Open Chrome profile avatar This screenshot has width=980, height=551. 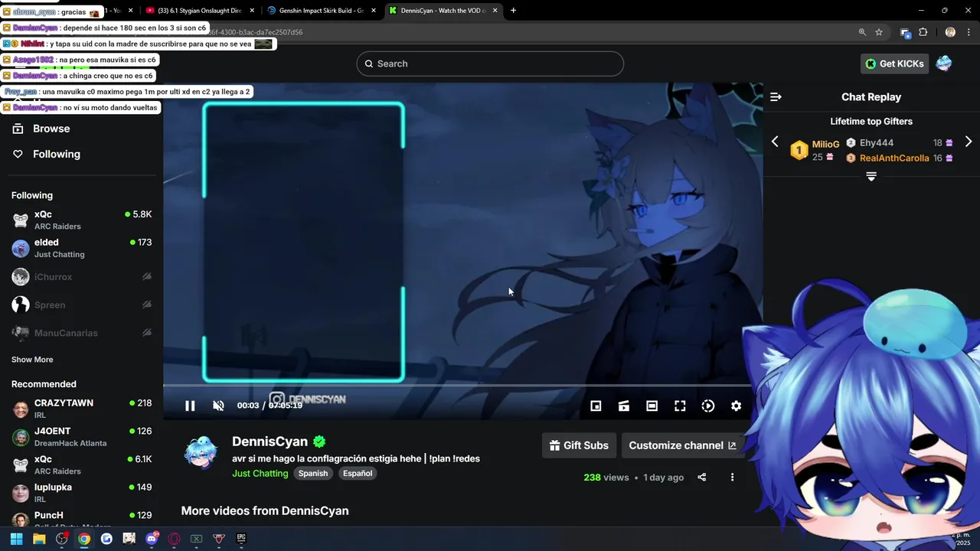coord(950,32)
